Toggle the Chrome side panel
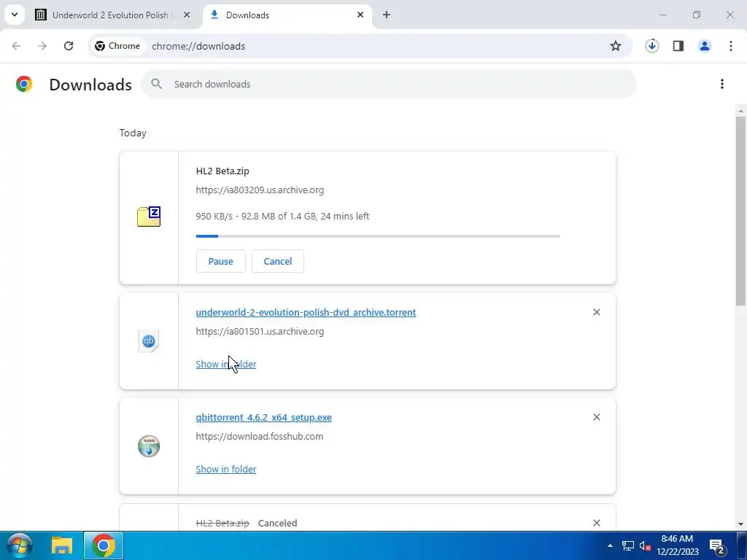This screenshot has height=560, width=747. tap(678, 46)
